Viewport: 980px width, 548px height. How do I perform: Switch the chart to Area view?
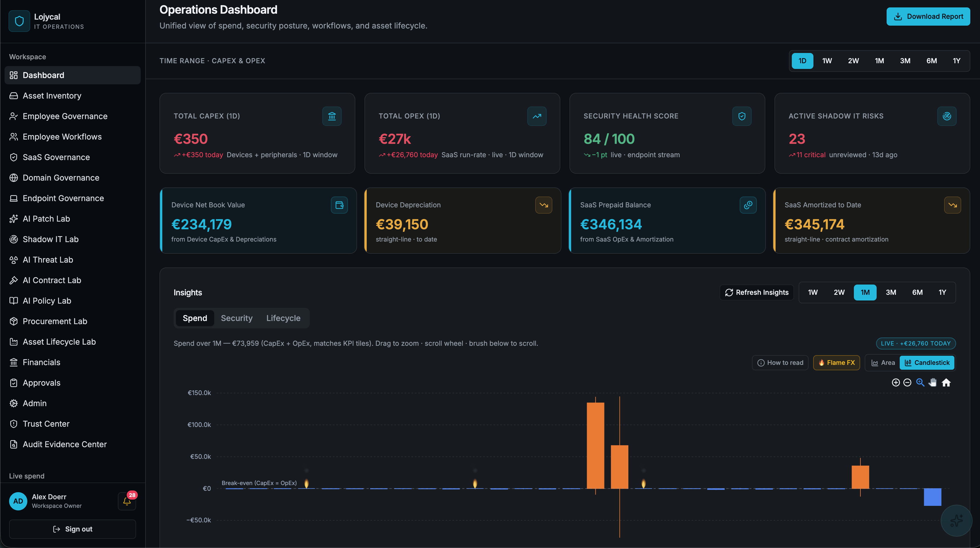click(883, 363)
